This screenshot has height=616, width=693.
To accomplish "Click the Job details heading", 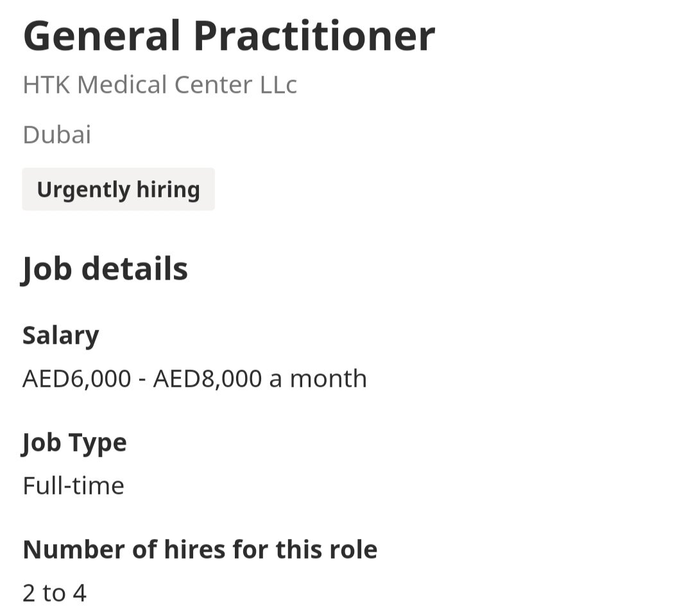I will click(x=105, y=269).
